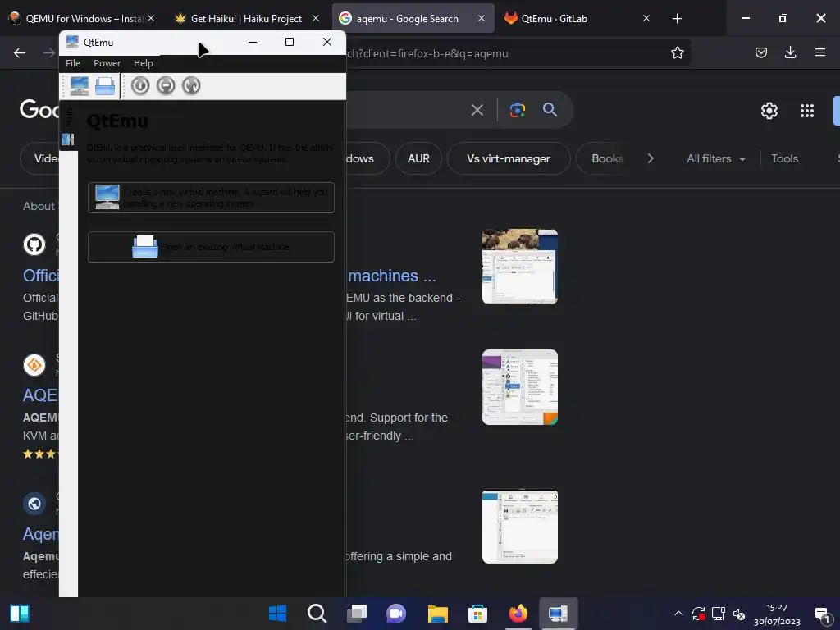Advance the filter chips with the right chevron
The width and height of the screenshot is (840, 630).
tap(651, 158)
